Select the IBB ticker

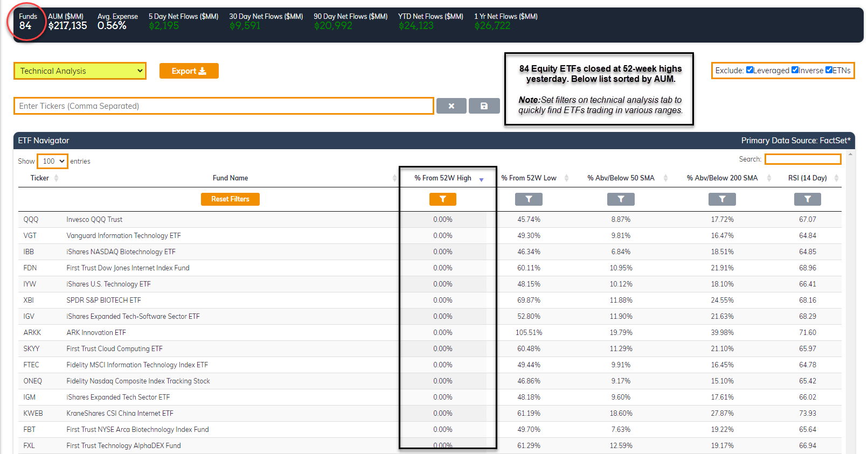29,252
